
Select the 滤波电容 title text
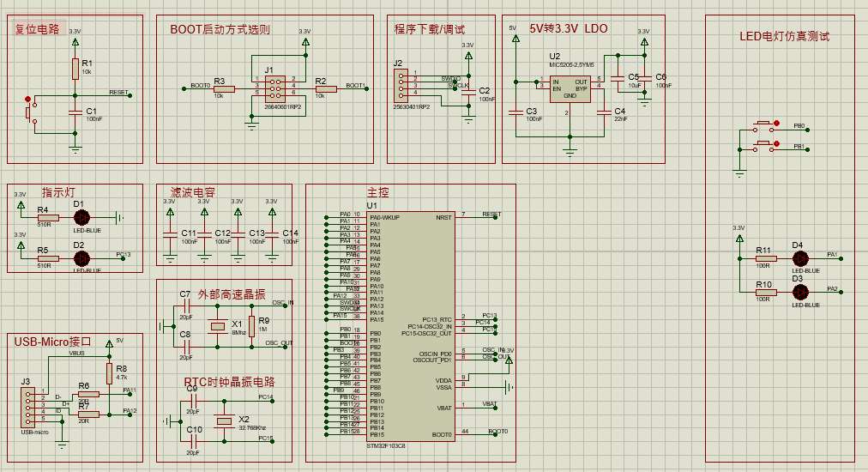pyautogui.click(x=193, y=192)
